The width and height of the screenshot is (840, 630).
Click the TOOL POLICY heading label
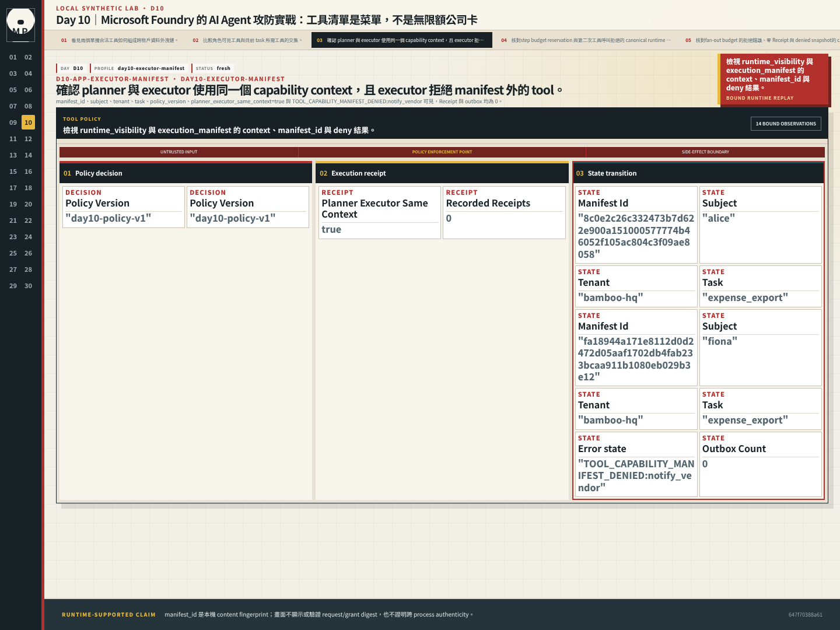(82, 119)
